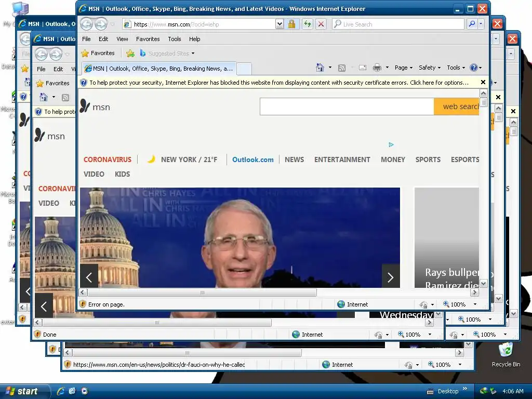The image size is (532, 399).
Task: Click the front window's Forward arrow button
Action: point(101,24)
